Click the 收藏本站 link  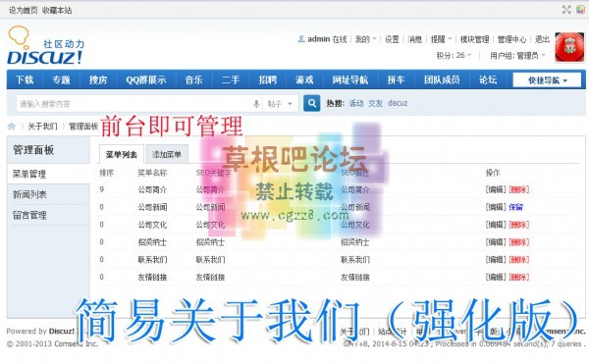[x=57, y=10]
